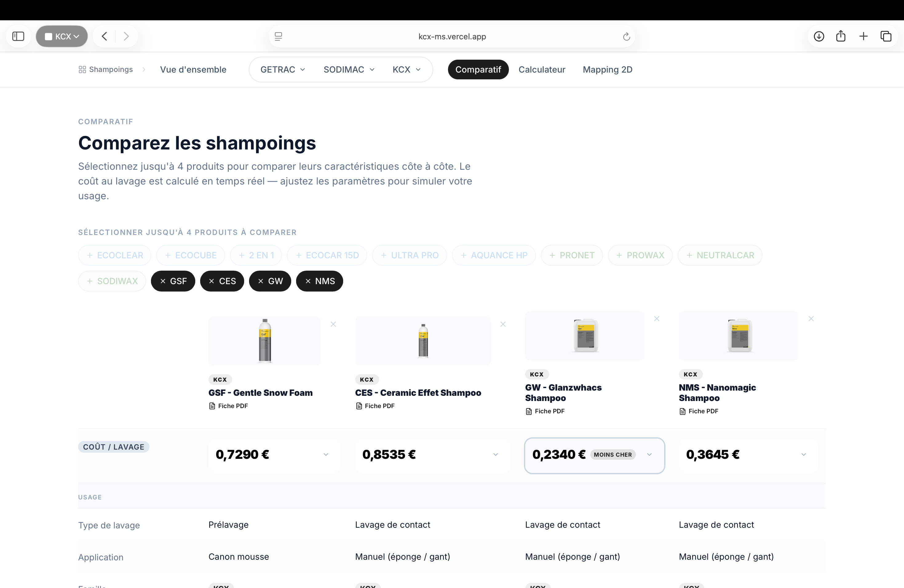The height and width of the screenshot is (588, 904).
Task: Deselect the GW product chip
Action: (x=270, y=281)
